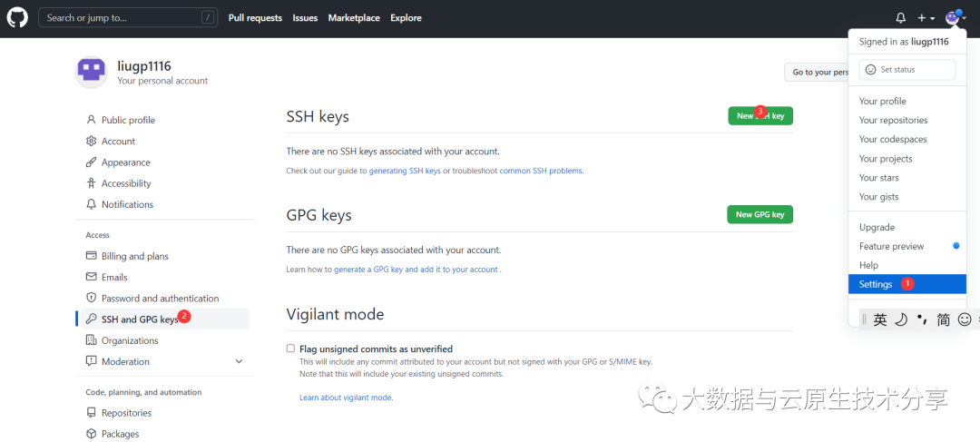The width and height of the screenshot is (980, 442).
Task: Click the punctuation icon in IME bar
Action: pyautogui.click(x=922, y=320)
